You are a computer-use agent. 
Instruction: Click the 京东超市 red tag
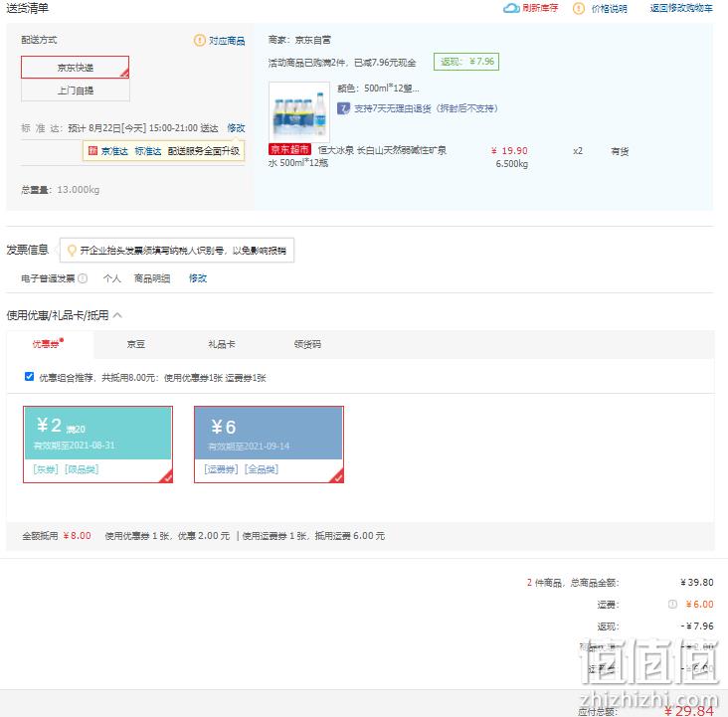289,149
